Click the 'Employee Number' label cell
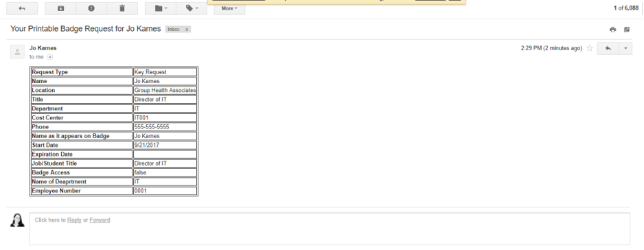Screen dimensions: 644x250 81,191
